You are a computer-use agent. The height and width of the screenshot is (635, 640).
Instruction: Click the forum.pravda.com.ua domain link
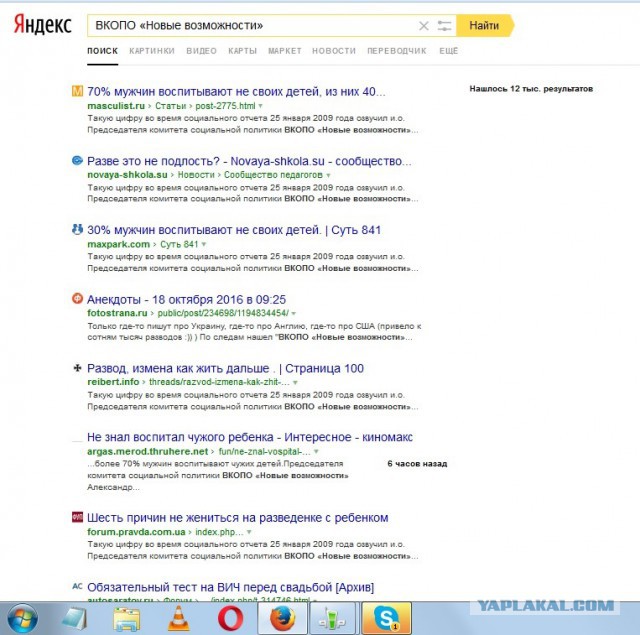pyautogui.click(x=136, y=532)
